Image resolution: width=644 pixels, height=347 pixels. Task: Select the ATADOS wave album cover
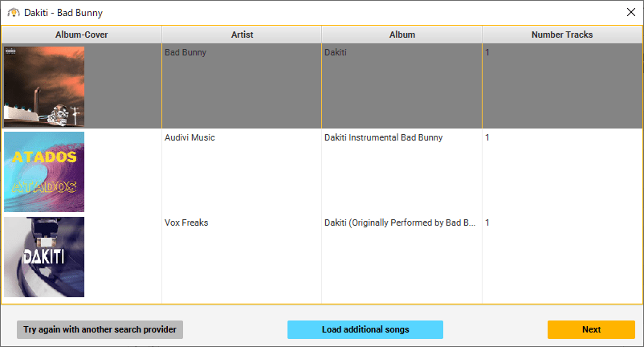44,172
